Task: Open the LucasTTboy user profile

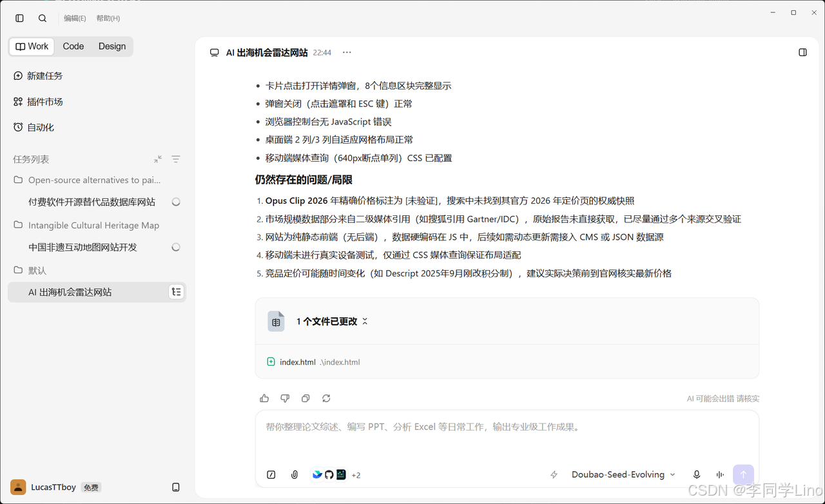Action: click(x=44, y=487)
